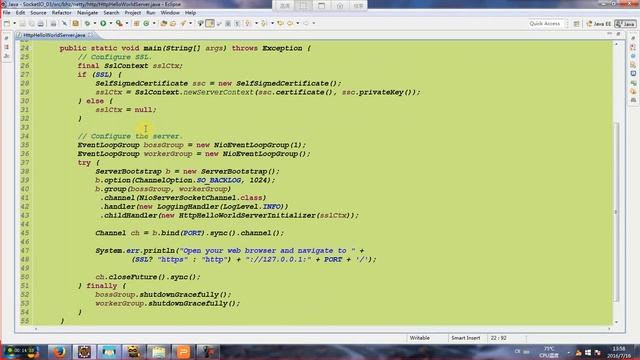
Task: Click the New Java Package icon
Action: (137, 24)
